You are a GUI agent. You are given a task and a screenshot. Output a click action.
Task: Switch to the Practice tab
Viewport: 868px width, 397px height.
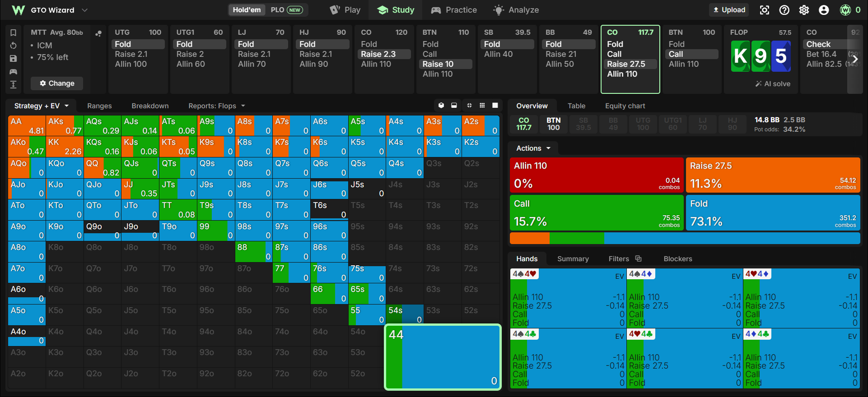454,10
